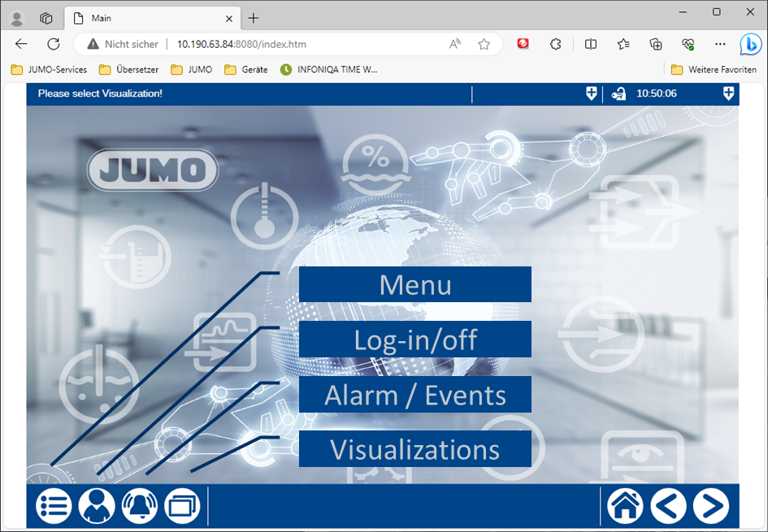Image resolution: width=768 pixels, height=532 pixels.
Task: Navigate back with left arrow icon
Action: coord(668,506)
